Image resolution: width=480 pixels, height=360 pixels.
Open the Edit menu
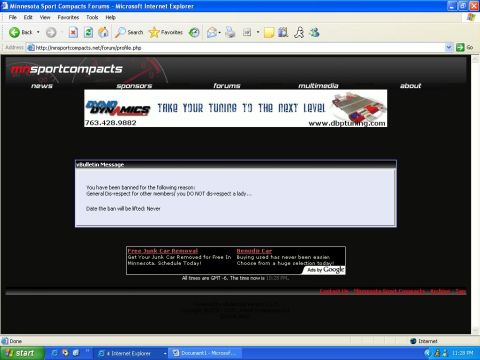(x=28, y=17)
